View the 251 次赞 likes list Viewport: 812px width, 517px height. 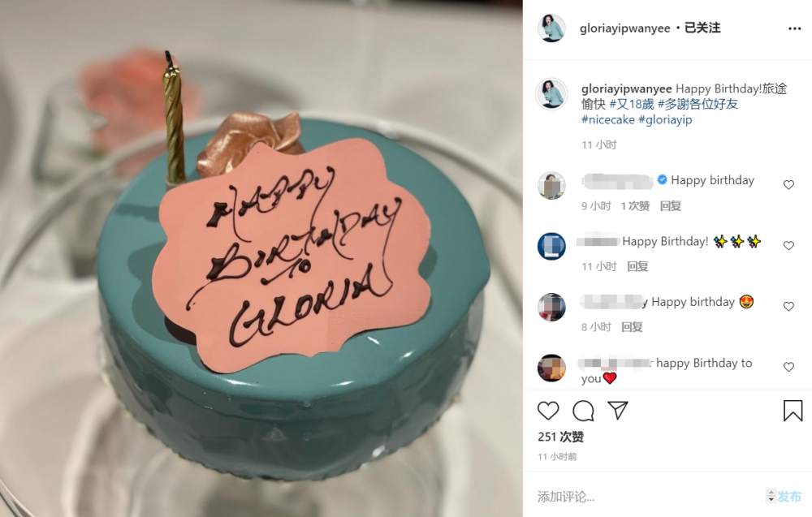pyautogui.click(x=561, y=437)
